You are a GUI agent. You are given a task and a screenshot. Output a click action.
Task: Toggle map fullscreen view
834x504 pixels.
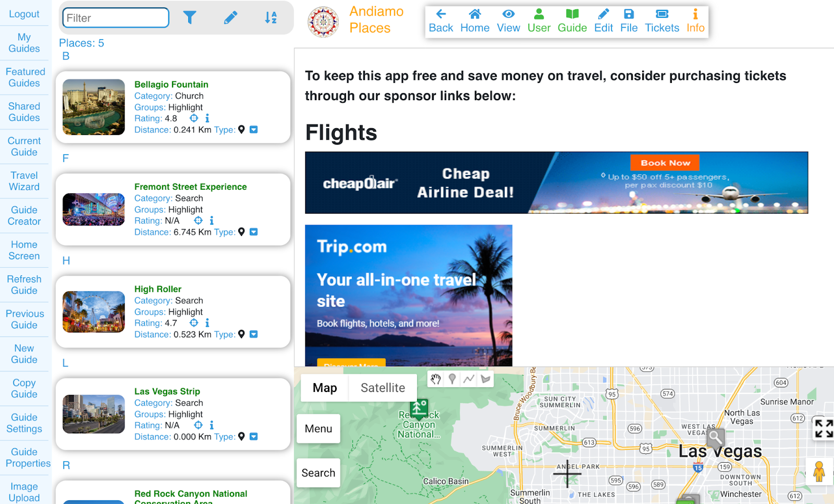point(824,428)
